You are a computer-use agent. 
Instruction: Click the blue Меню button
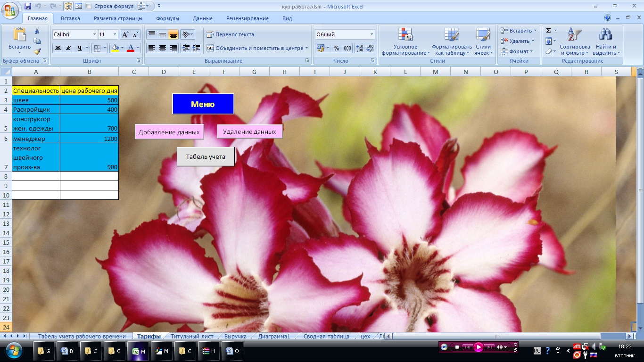(203, 104)
